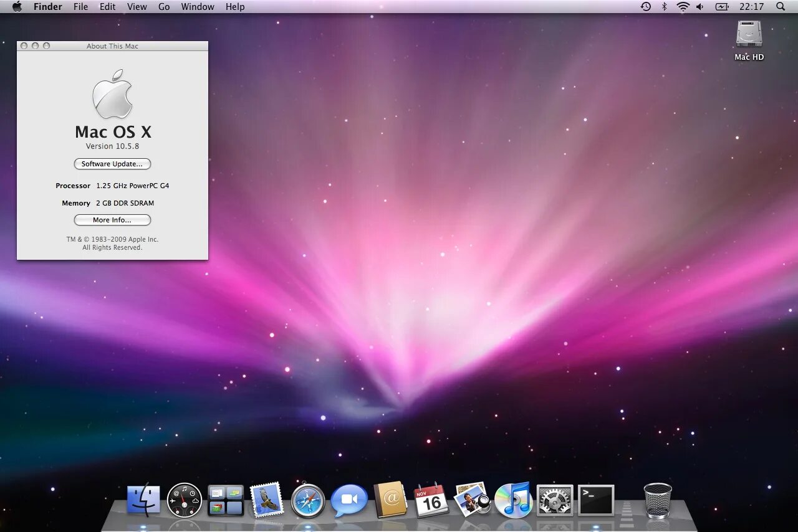Click the Software Update button
The width and height of the screenshot is (798, 532).
[x=112, y=164]
